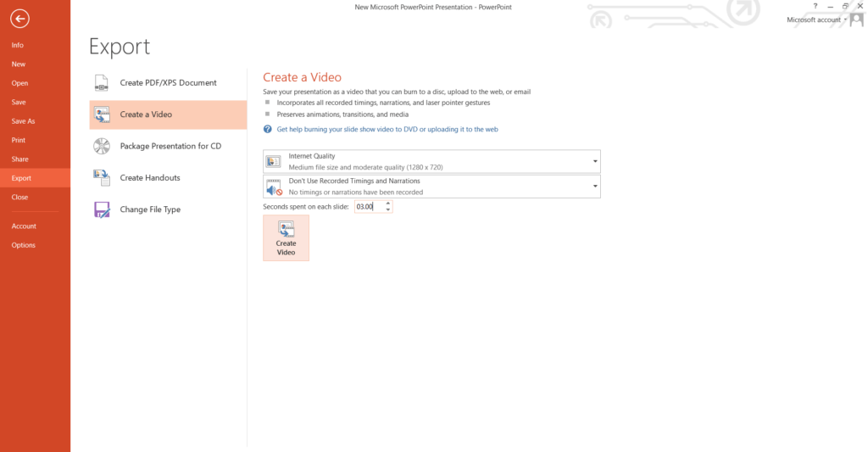Image resolution: width=868 pixels, height=452 pixels.
Task: Select New in the backstage sidebar
Action: pyautogui.click(x=19, y=64)
